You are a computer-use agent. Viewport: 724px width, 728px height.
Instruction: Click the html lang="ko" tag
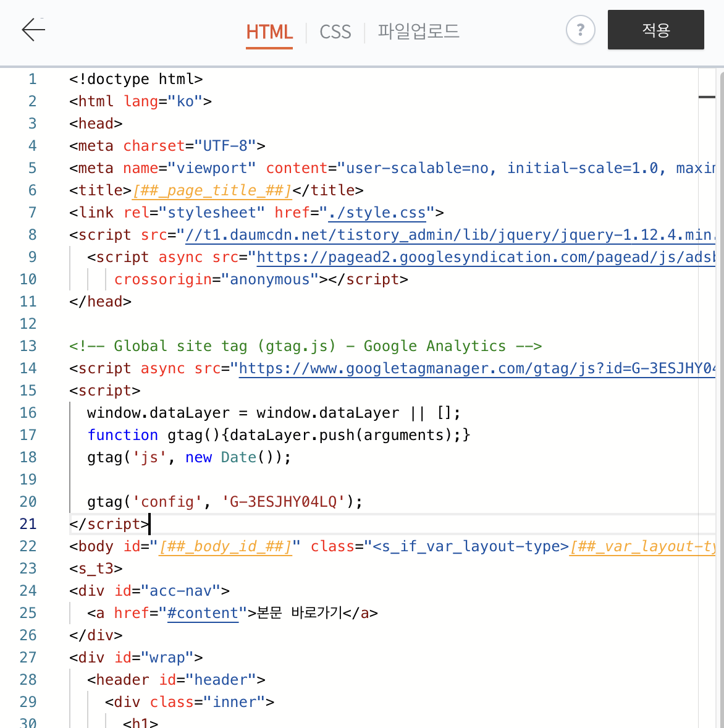[141, 101]
